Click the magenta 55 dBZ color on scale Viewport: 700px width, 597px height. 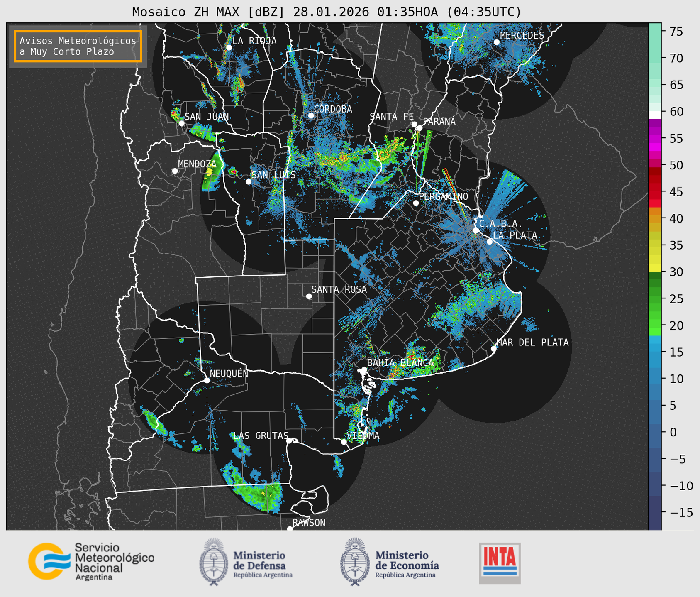655,139
